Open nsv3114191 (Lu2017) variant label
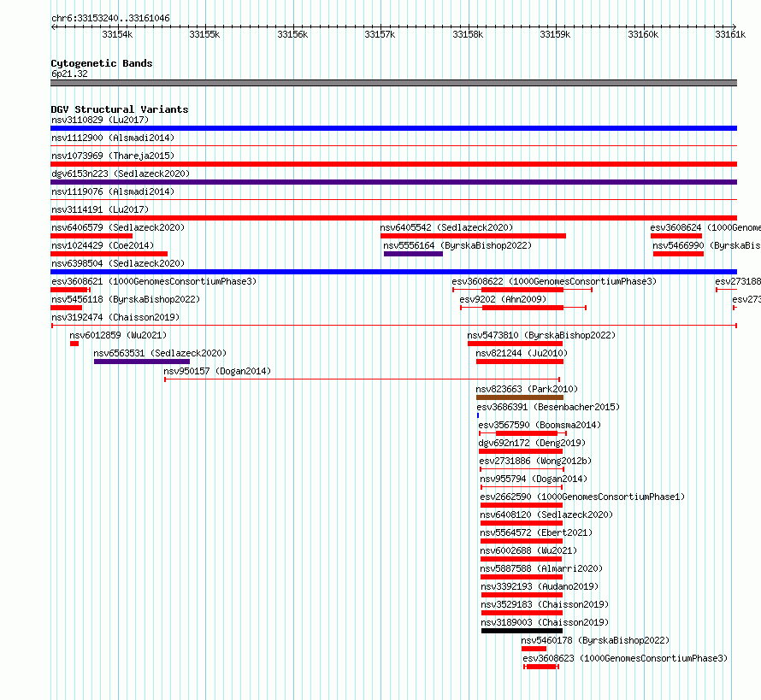 click(100, 209)
